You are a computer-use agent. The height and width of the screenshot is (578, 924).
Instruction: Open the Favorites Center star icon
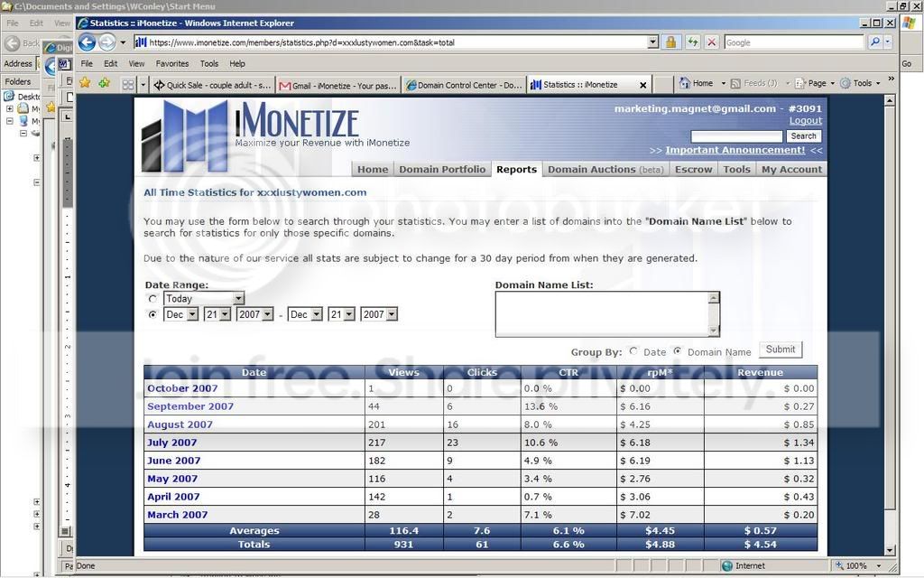pyautogui.click(x=85, y=83)
